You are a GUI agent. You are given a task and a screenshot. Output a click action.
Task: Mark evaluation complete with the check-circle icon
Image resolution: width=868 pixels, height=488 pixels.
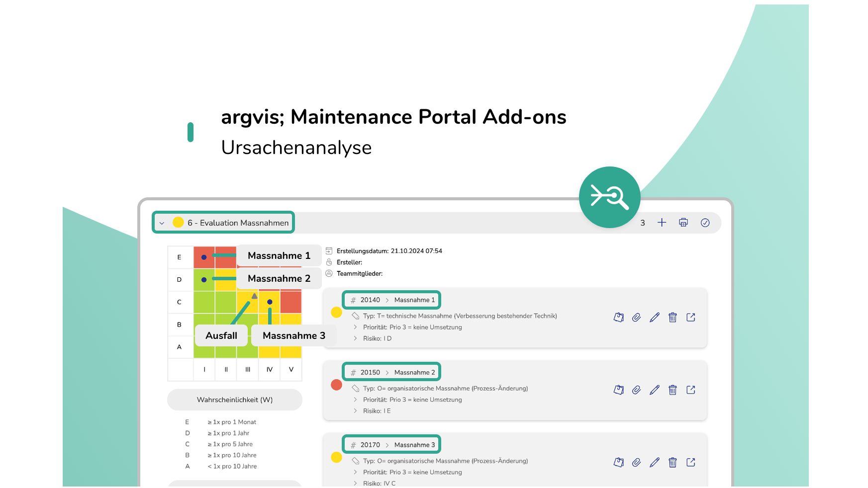pyautogui.click(x=705, y=223)
